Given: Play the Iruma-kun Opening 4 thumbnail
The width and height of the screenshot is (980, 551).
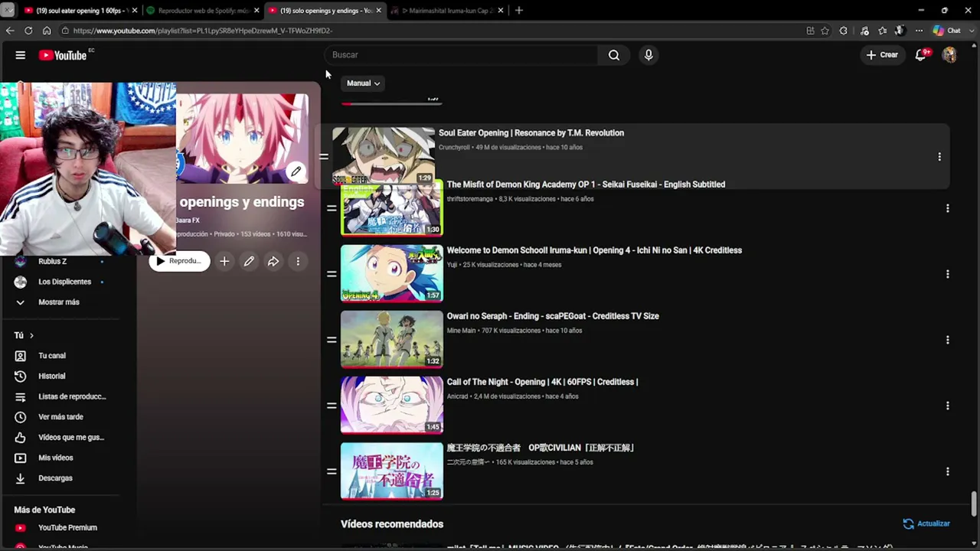Looking at the screenshot, I should pyautogui.click(x=392, y=273).
